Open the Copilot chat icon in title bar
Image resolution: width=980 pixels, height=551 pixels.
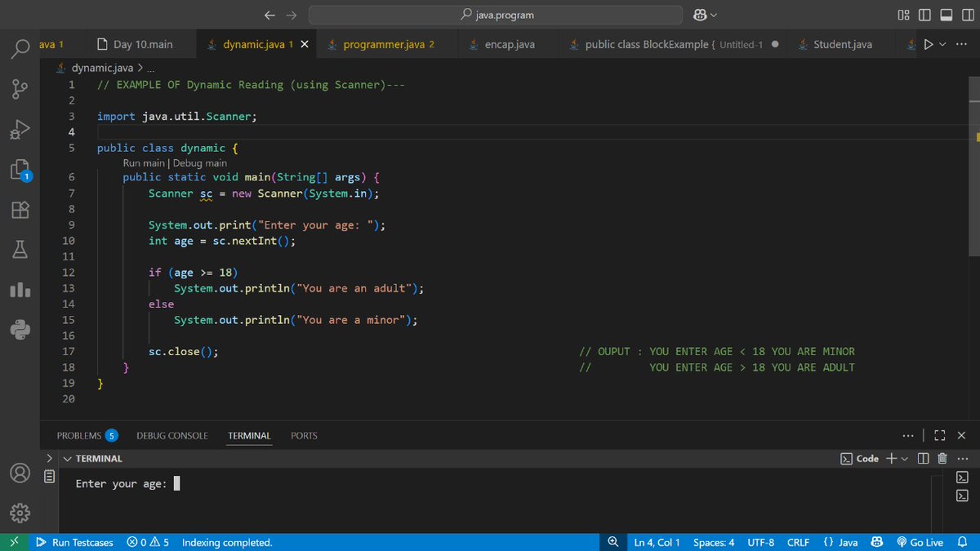coord(700,15)
